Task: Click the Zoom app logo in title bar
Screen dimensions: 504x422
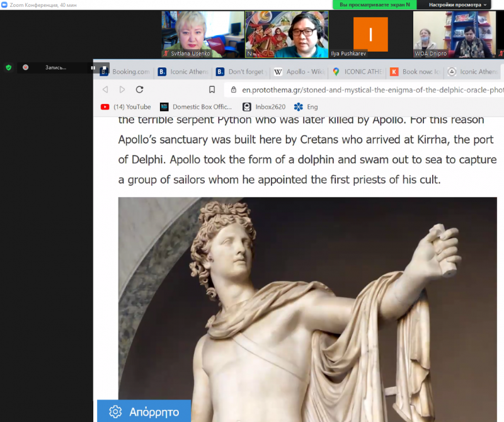Action: point(4,5)
